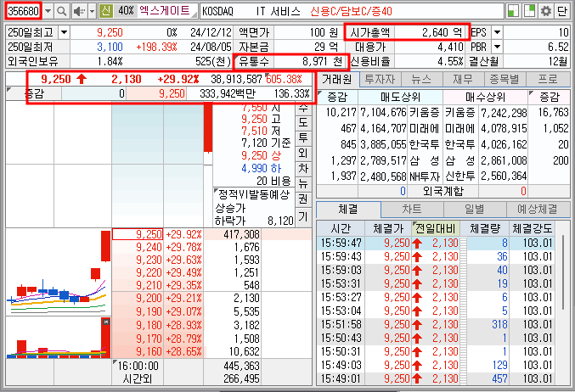Screen dimensions: 575x392
Task: Click the 외 side button
Action: [303, 154]
